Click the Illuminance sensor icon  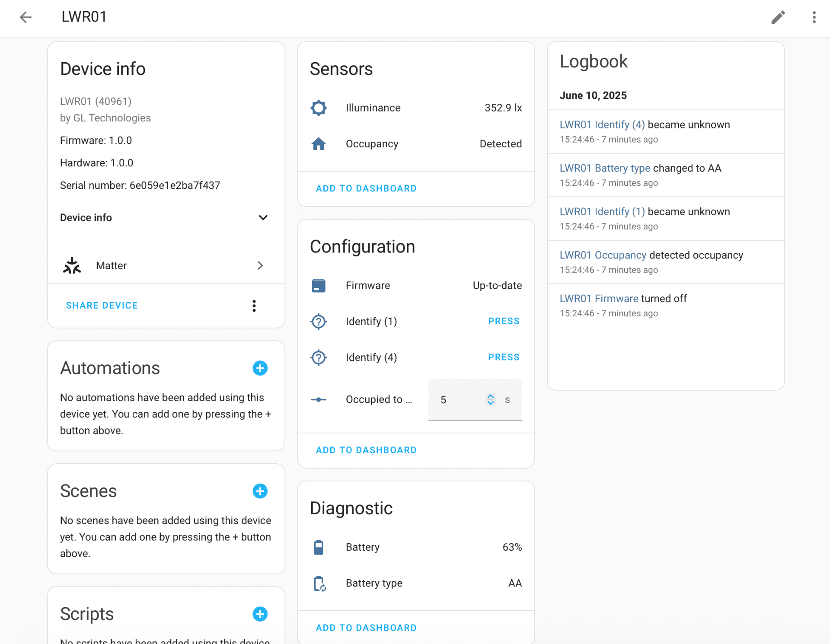coord(319,108)
